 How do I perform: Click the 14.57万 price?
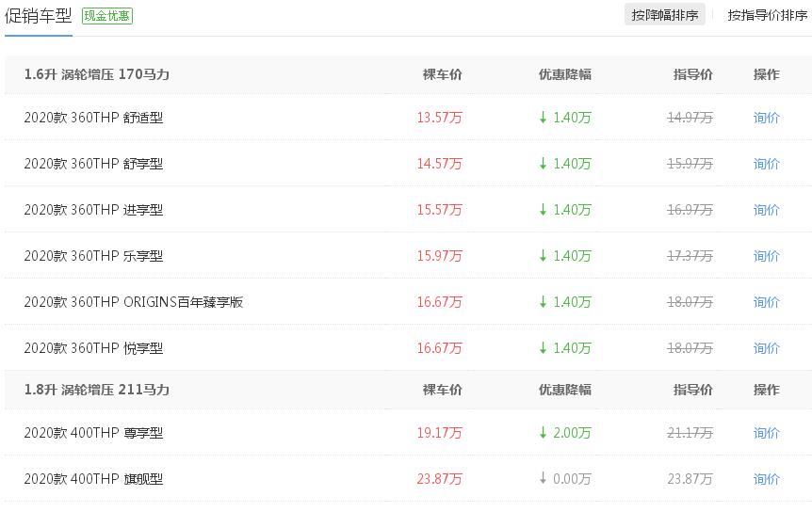[439, 164]
